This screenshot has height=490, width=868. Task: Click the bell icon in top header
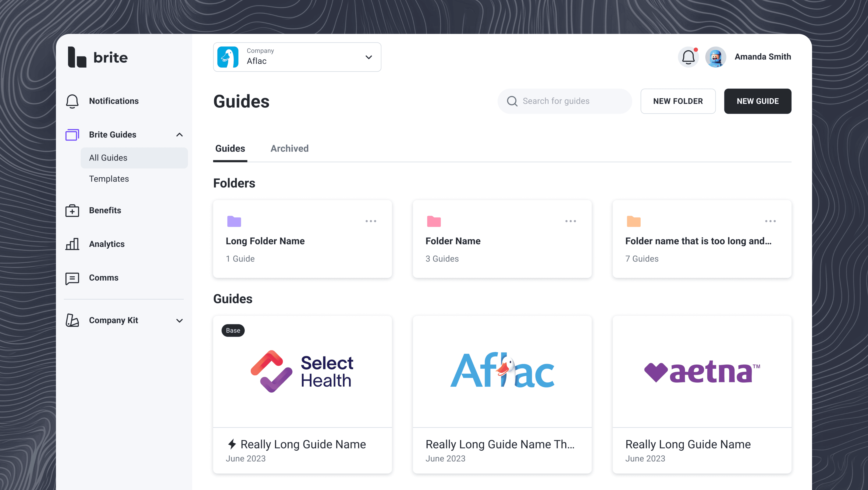click(688, 57)
